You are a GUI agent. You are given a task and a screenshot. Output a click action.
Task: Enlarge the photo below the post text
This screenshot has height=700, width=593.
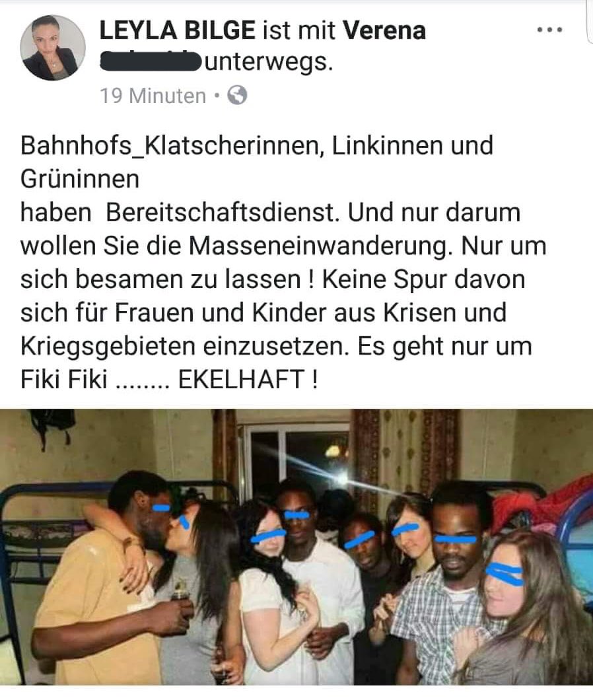tap(296, 547)
